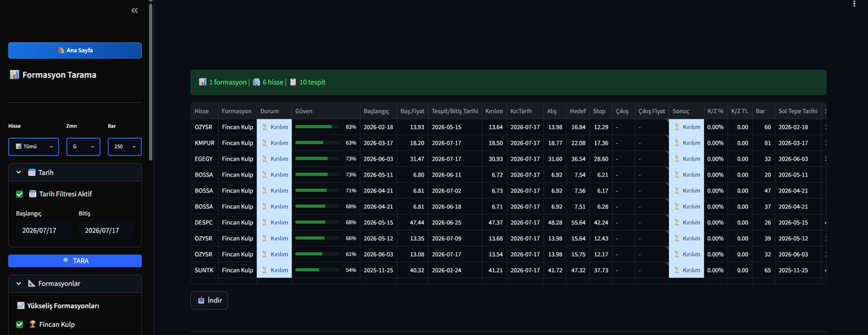Click the K/Z % column header
This screenshot has height=335, width=868.
point(715,111)
